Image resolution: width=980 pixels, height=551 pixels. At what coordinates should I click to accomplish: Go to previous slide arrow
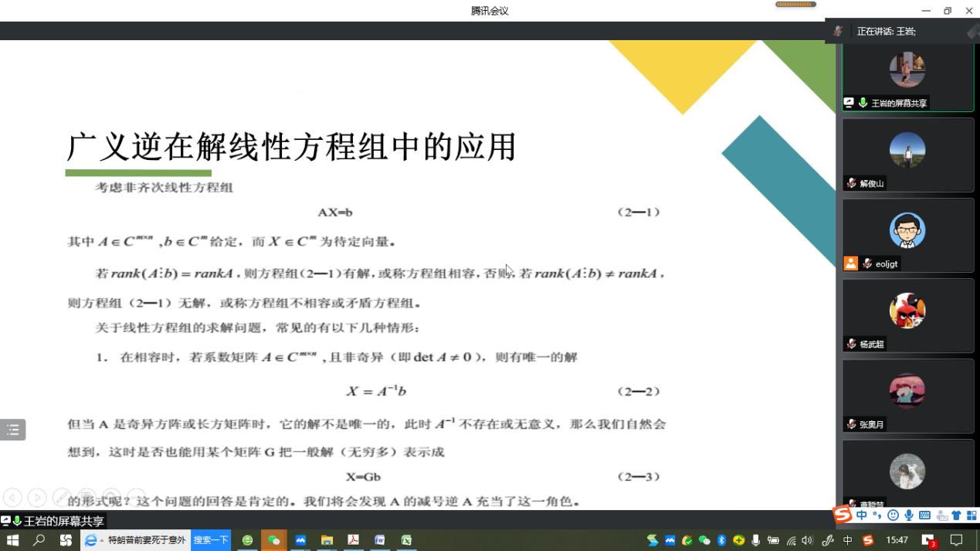click(12, 498)
